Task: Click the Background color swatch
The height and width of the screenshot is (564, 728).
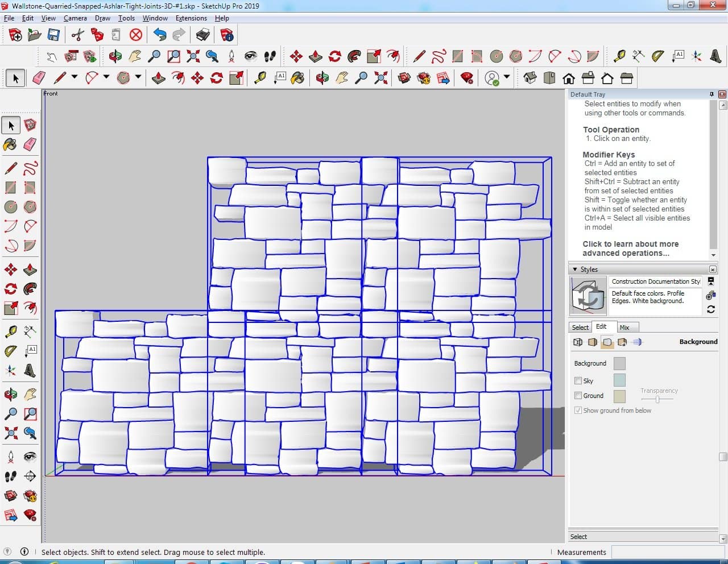Action: [x=619, y=364]
